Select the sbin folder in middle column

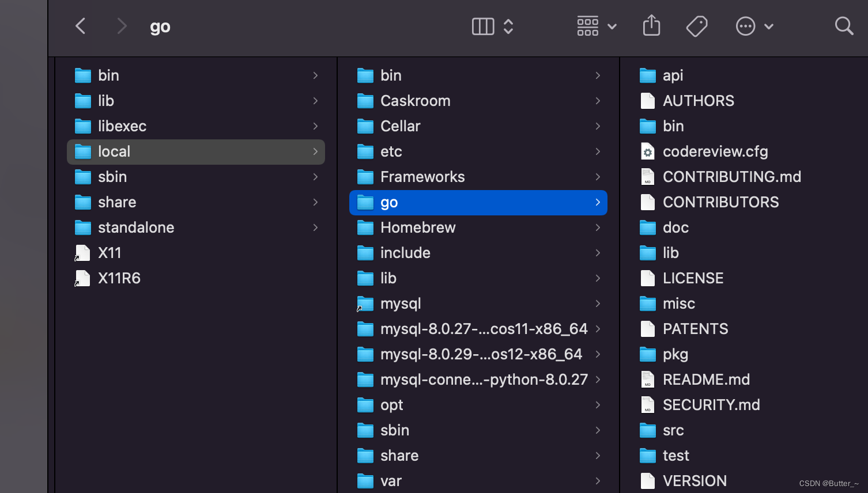coord(478,430)
